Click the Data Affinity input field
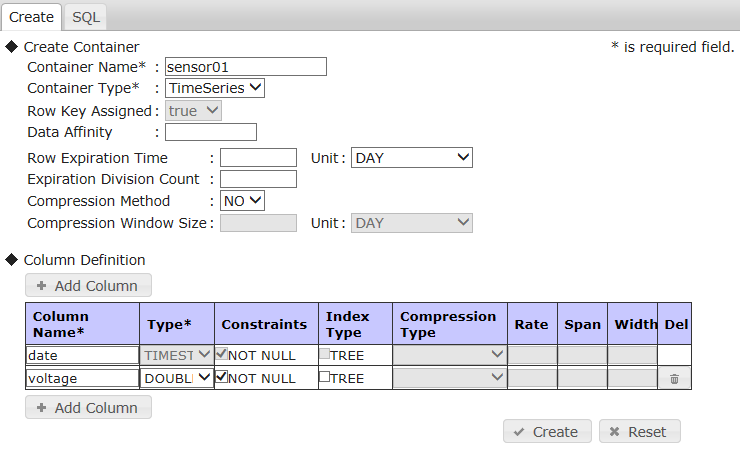Viewport: 740px width, 460px height. [210, 132]
